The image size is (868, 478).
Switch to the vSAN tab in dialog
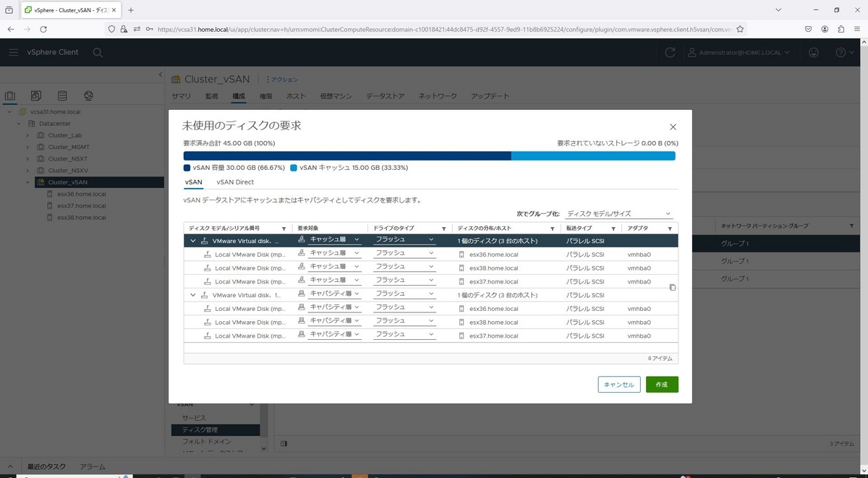point(194,182)
